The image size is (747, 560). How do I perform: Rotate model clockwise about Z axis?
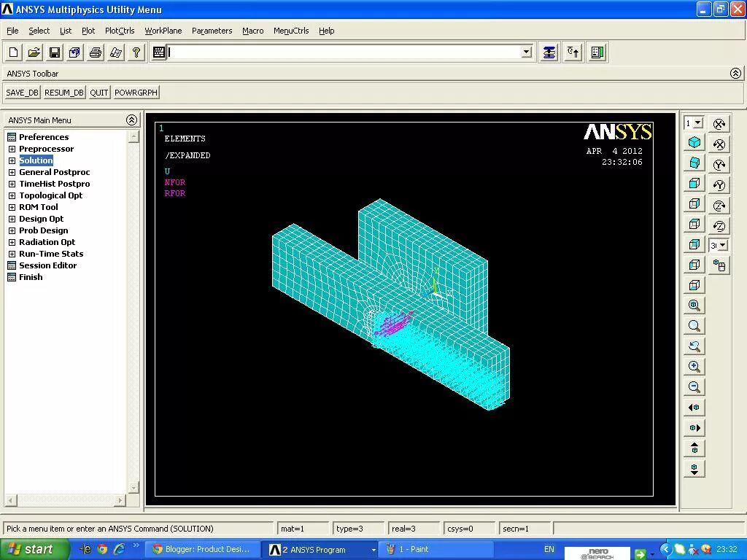(719, 206)
